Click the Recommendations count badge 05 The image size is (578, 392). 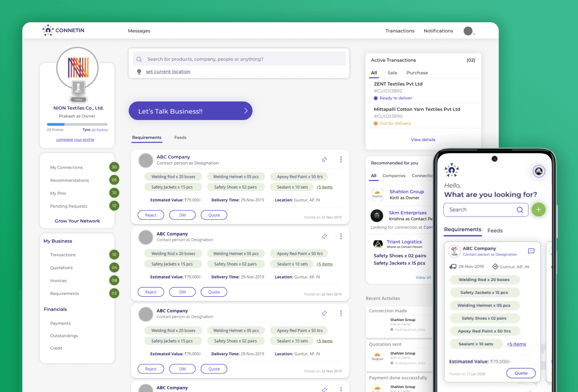click(114, 180)
